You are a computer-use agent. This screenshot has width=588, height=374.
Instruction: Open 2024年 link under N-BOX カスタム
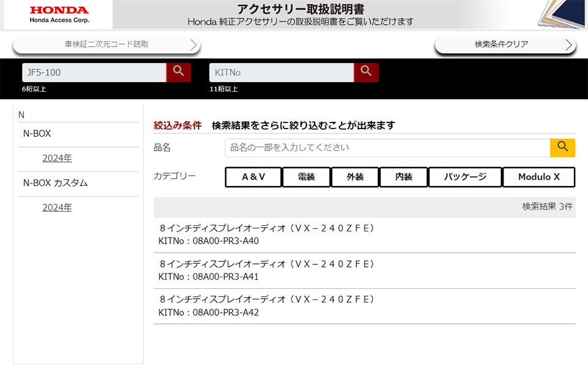57,208
